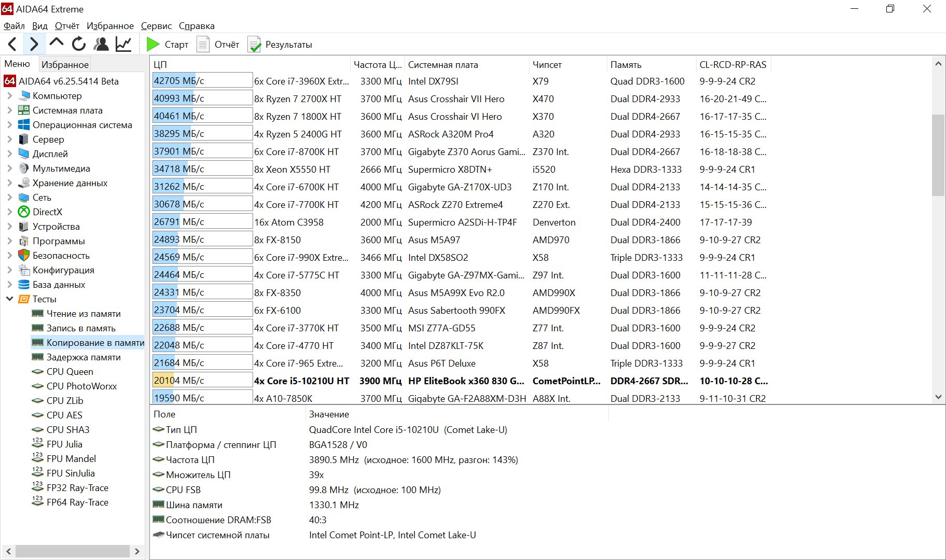Open the Вид menu
Viewport: 946px width, 560px height.
point(40,26)
